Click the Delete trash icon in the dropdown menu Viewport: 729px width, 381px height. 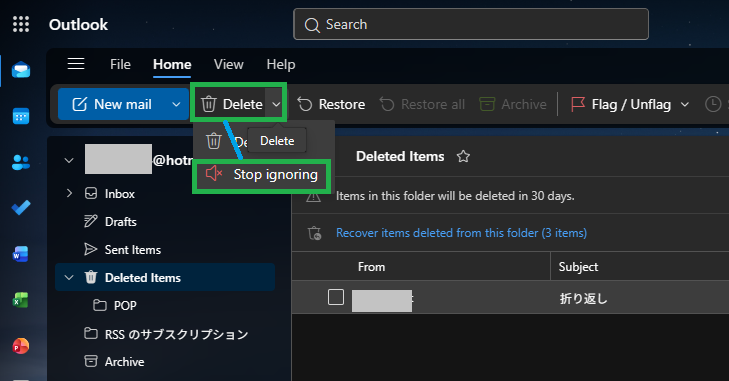click(x=213, y=141)
